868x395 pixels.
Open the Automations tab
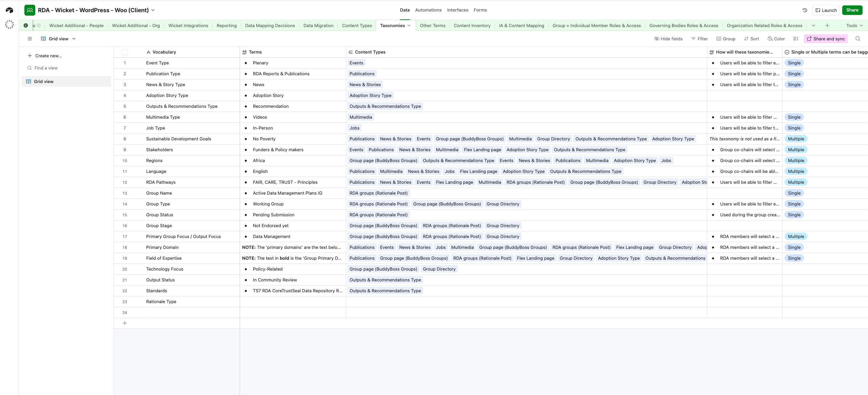[428, 10]
